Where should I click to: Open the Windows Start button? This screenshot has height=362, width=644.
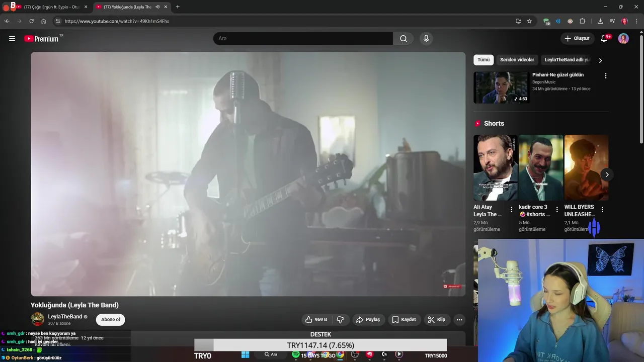(x=245, y=354)
